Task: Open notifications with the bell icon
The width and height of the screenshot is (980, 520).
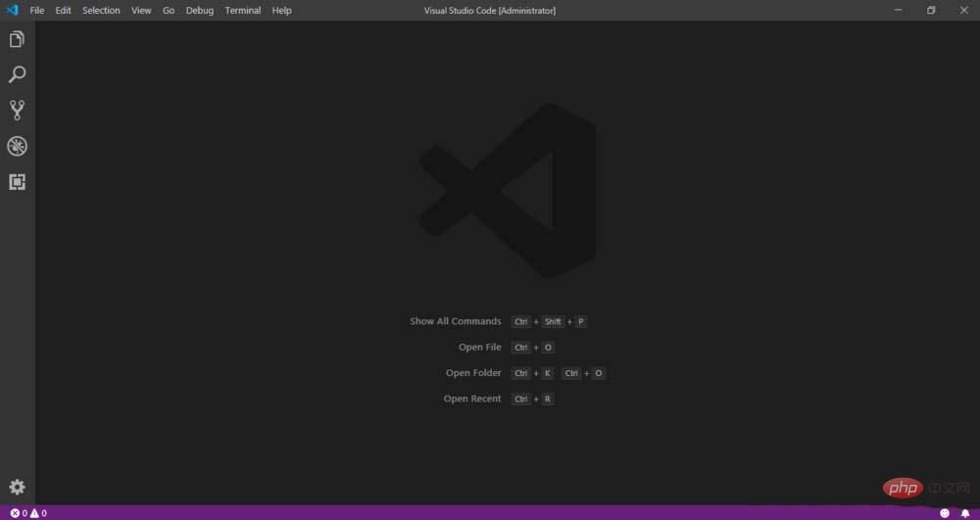Action: 964,513
